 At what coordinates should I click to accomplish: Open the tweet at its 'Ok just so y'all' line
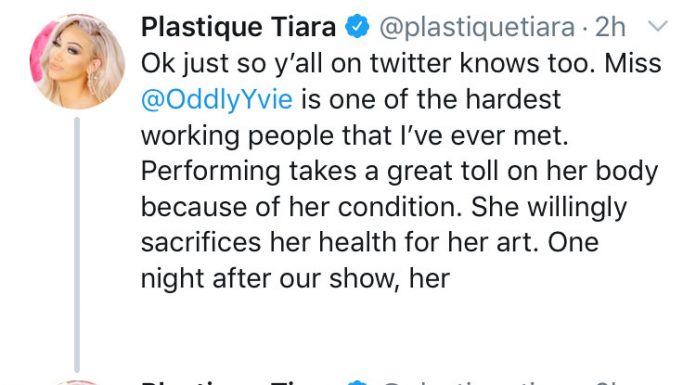[401, 63]
